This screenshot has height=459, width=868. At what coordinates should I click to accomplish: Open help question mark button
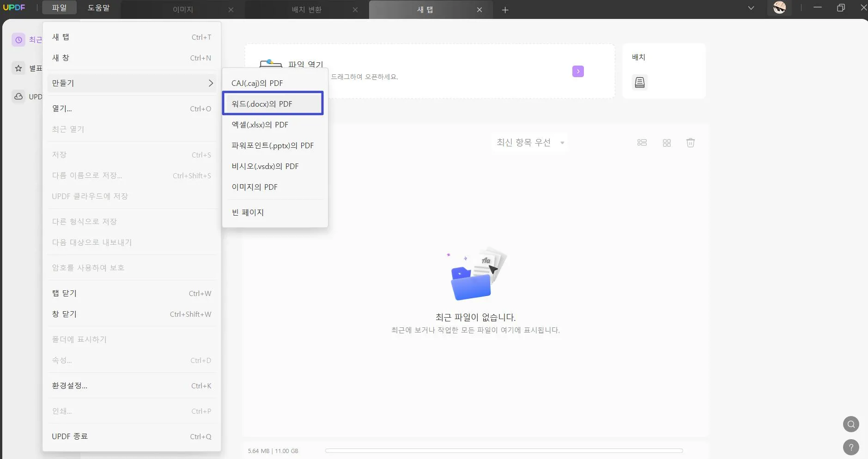click(851, 447)
